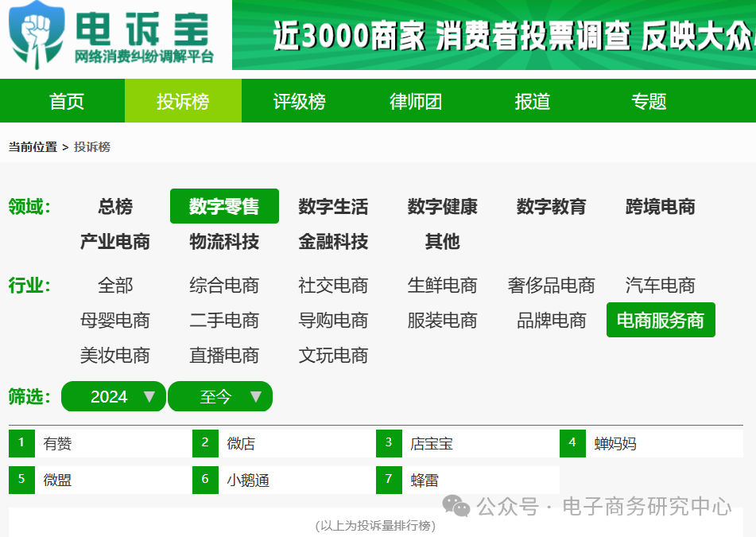This screenshot has width=756, height=537.
Task: Navigate to 律师团 in the menu
Action: point(415,101)
